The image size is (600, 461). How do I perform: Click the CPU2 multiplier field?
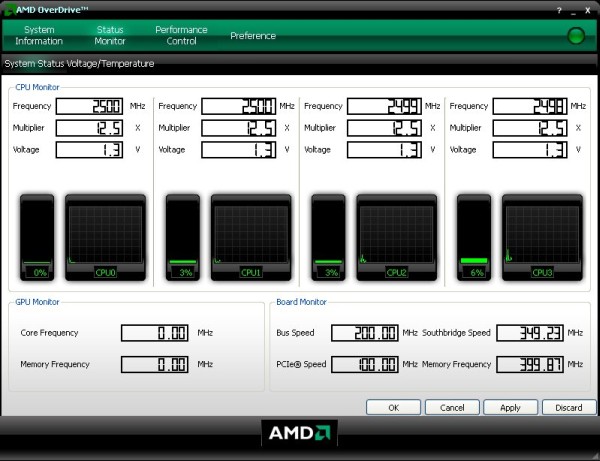point(384,128)
